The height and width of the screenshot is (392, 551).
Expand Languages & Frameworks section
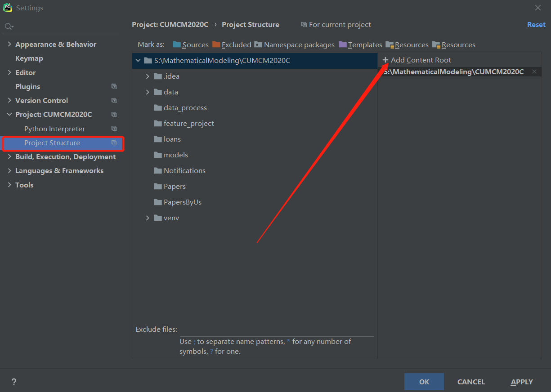coord(9,170)
